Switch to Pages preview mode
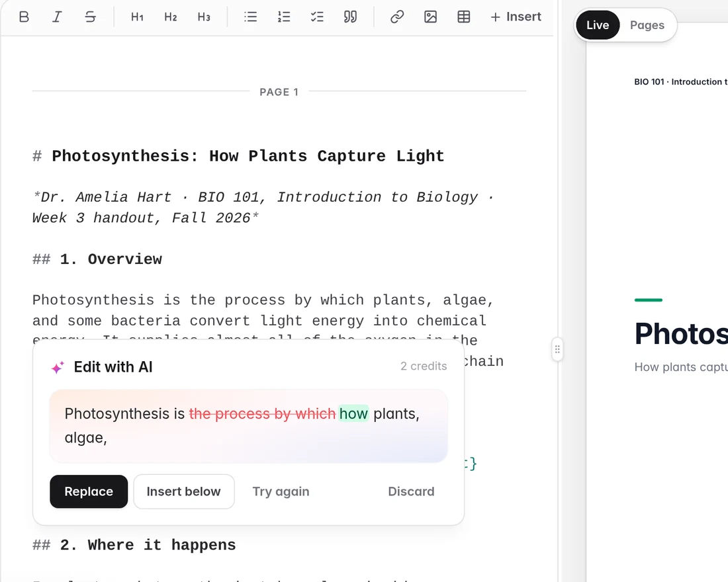This screenshot has width=728, height=582. (647, 25)
